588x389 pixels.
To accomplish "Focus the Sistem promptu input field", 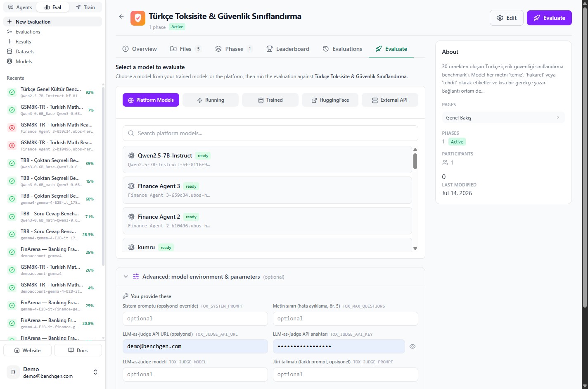I will 195,319.
